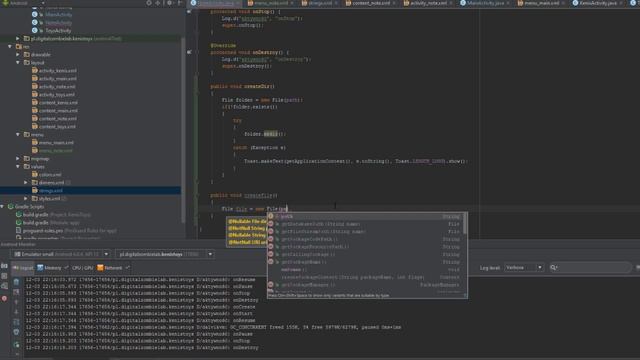640x360 pixels.
Task: Click the logcat search input field
Action: pyautogui.click(x=590, y=267)
